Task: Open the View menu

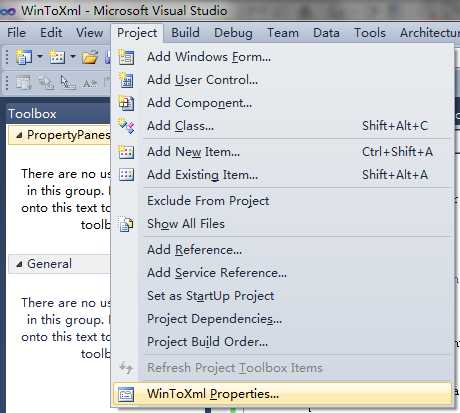Action: pos(89,33)
